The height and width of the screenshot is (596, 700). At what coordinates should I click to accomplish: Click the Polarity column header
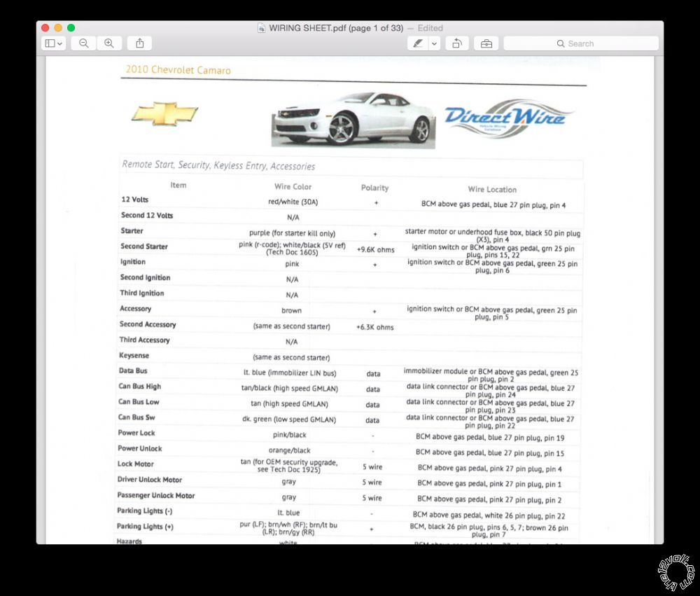pos(374,188)
